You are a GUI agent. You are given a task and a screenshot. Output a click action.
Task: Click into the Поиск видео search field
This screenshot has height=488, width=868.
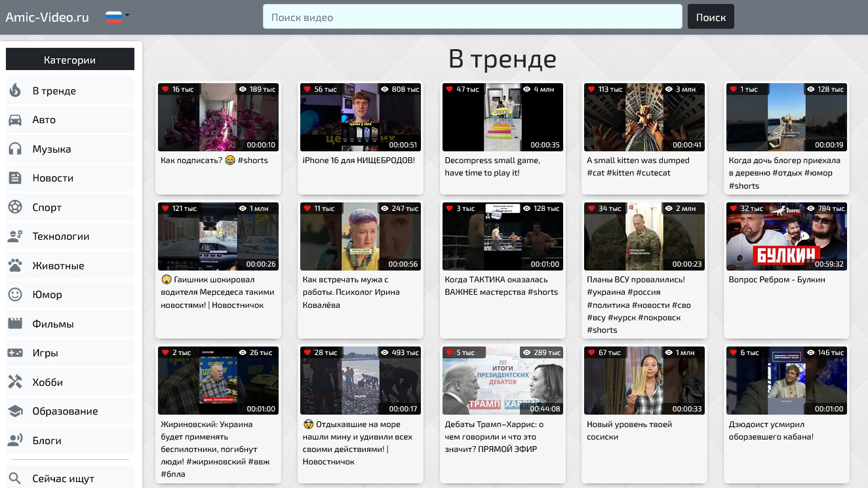click(472, 17)
